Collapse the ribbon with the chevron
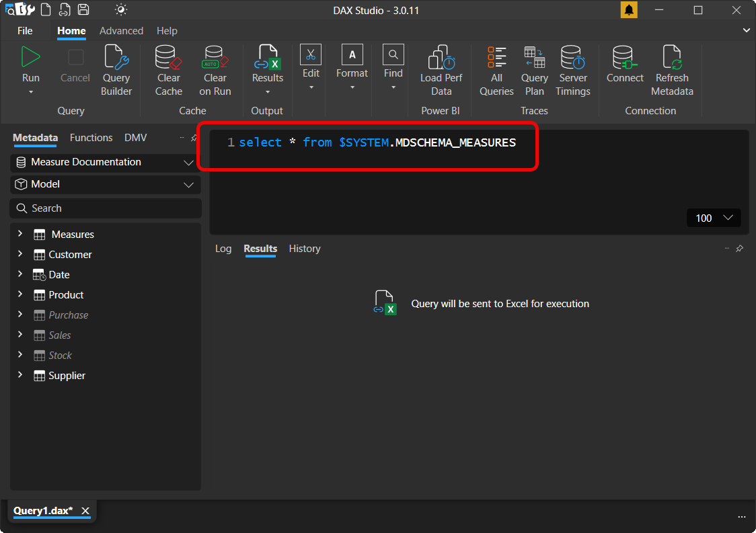This screenshot has width=756, height=533. pyautogui.click(x=746, y=30)
